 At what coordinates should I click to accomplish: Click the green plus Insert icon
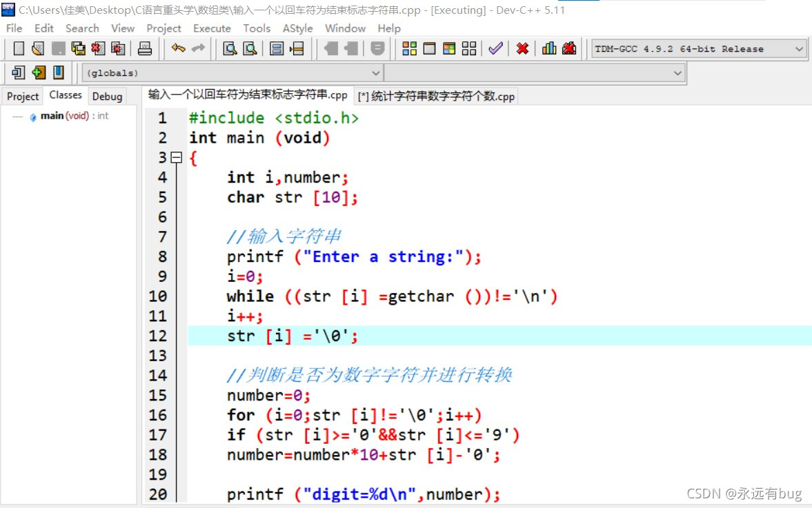click(x=39, y=72)
